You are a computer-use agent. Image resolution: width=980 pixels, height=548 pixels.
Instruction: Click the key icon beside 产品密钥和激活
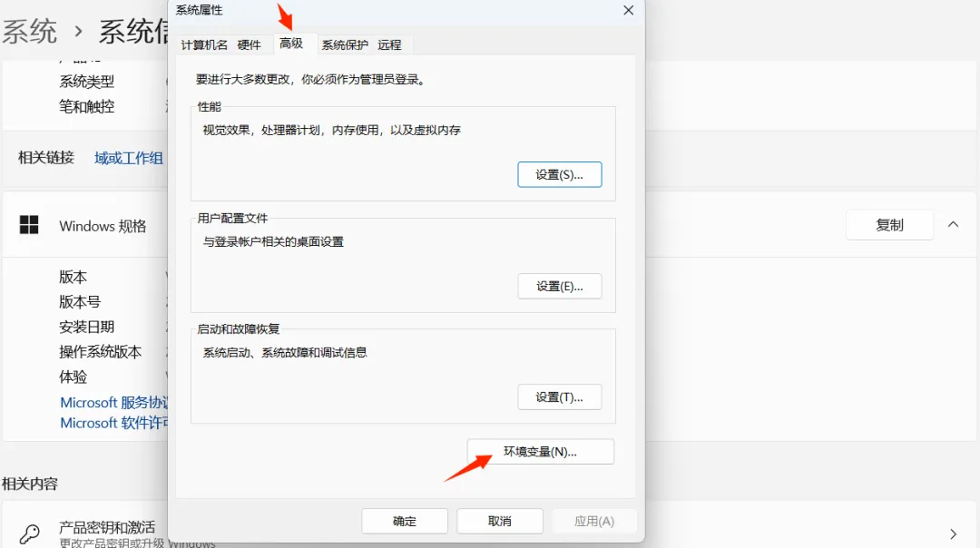tap(27, 535)
